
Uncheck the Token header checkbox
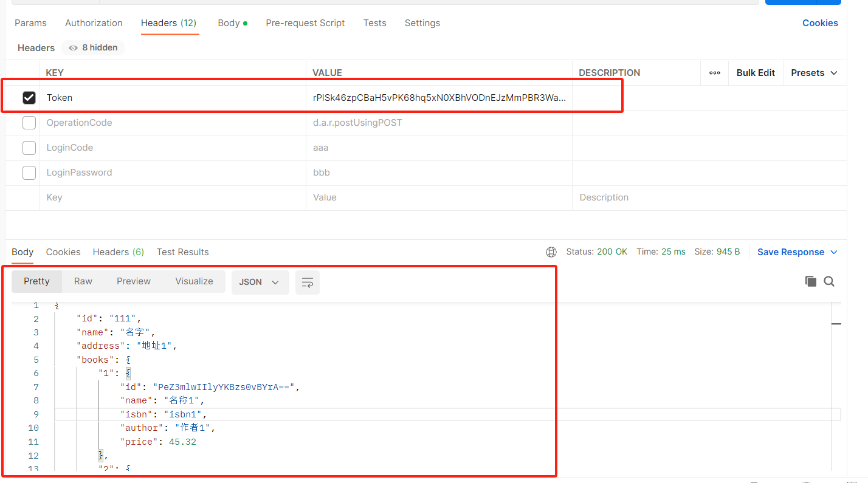pos(29,98)
